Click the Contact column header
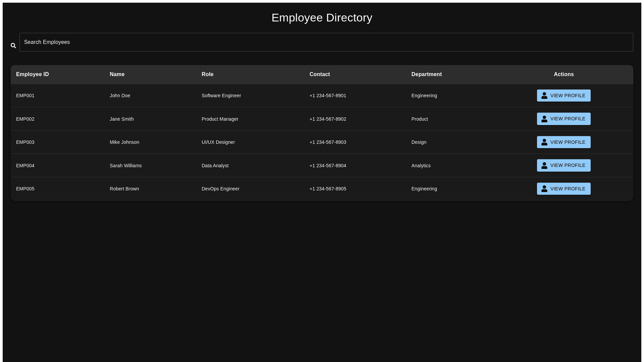The width and height of the screenshot is (644, 362). point(320,74)
